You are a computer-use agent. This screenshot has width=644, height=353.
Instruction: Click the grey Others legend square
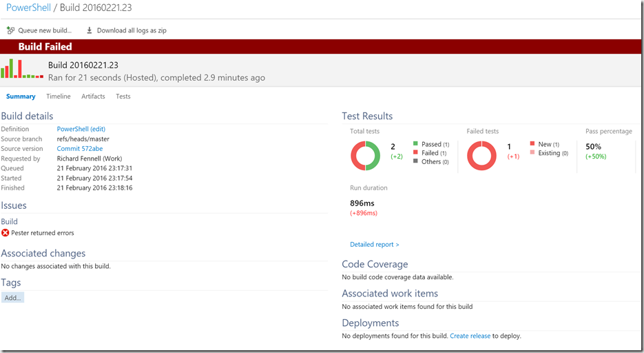coord(415,161)
